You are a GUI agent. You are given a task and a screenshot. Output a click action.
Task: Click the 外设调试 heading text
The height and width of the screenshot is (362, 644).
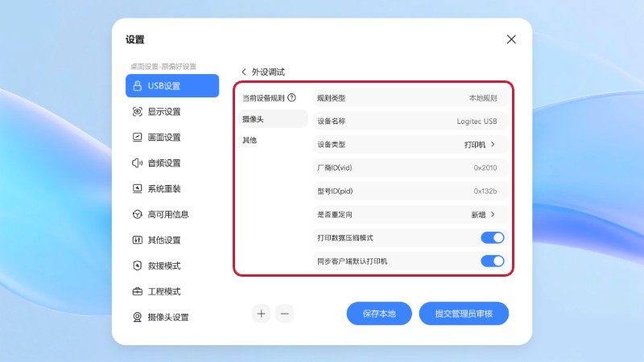pyautogui.click(x=268, y=72)
